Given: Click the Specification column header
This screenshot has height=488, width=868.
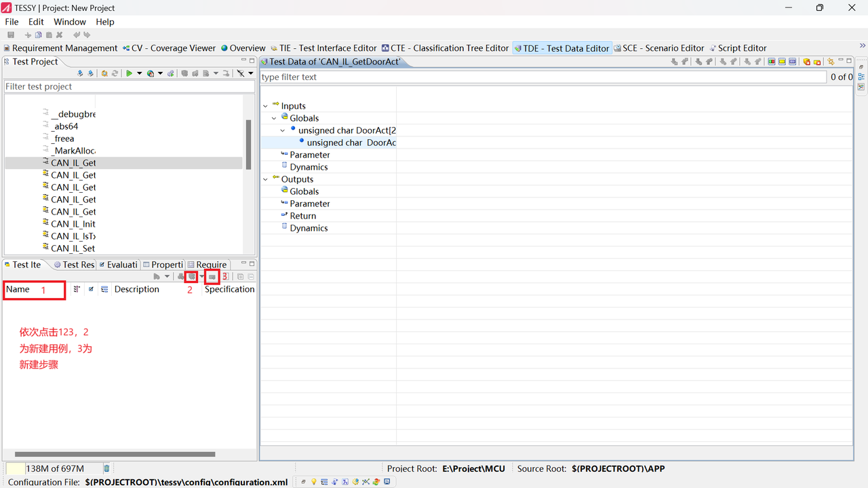Looking at the screenshot, I should point(229,289).
